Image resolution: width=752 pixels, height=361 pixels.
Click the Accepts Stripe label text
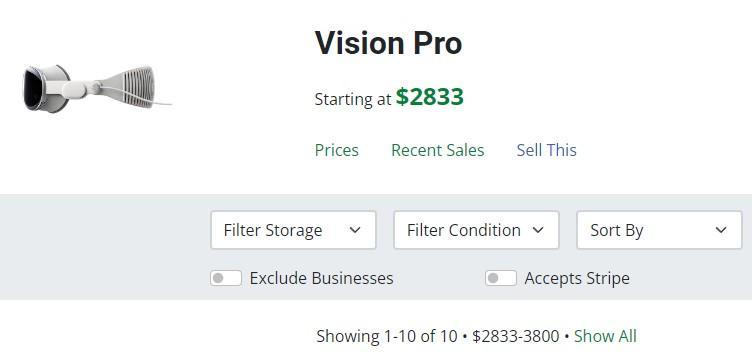tap(577, 279)
